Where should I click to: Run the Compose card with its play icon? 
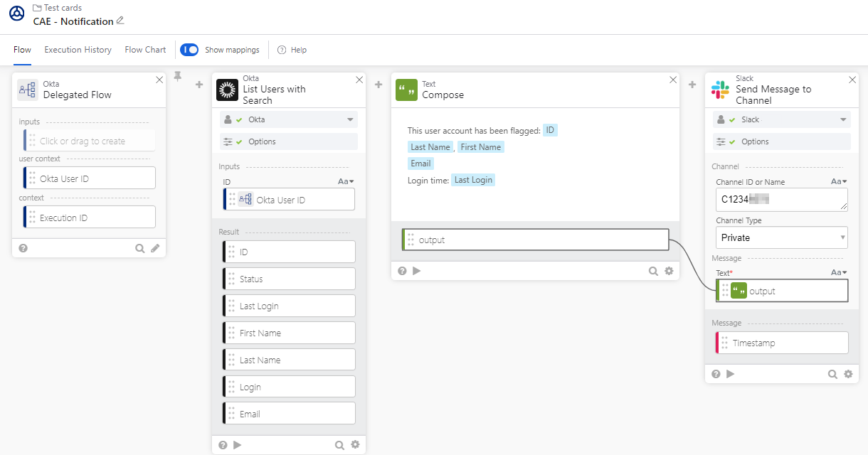[x=417, y=271]
